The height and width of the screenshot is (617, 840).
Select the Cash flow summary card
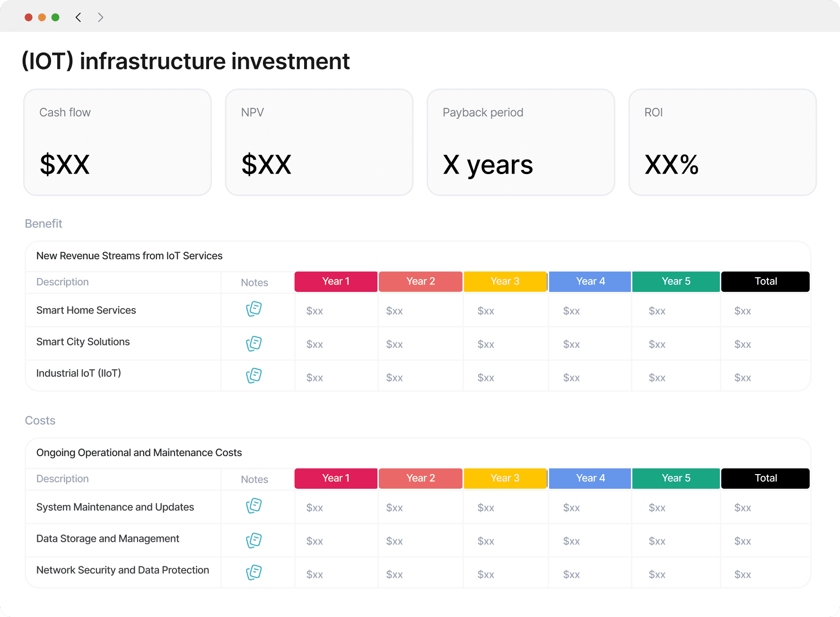click(117, 142)
